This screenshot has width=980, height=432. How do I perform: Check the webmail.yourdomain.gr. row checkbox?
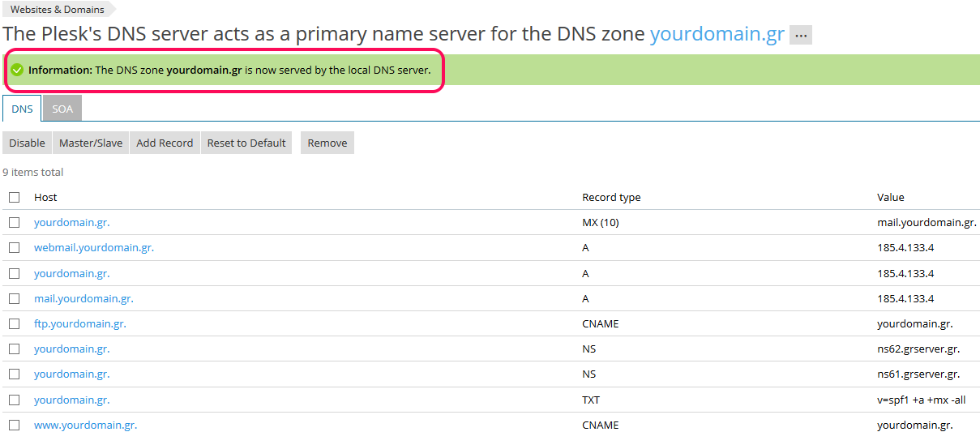[14, 247]
